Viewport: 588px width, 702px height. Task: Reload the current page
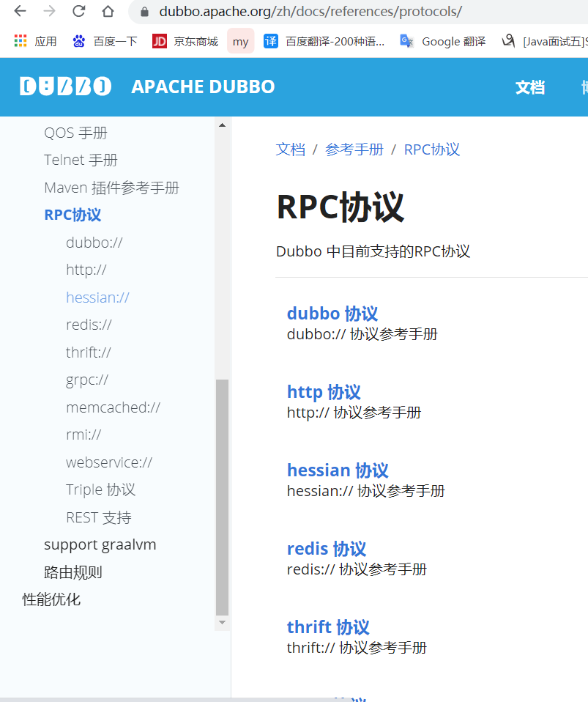tap(80, 12)
